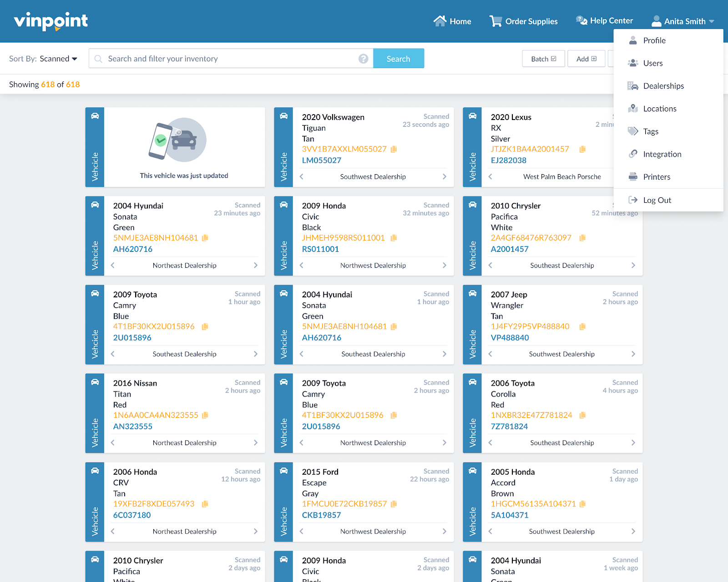Click car icon on 2007 Jeep Wrangler card
This screenshot has height=582, width=728.
pyautogui.click(x=472, y=293)
